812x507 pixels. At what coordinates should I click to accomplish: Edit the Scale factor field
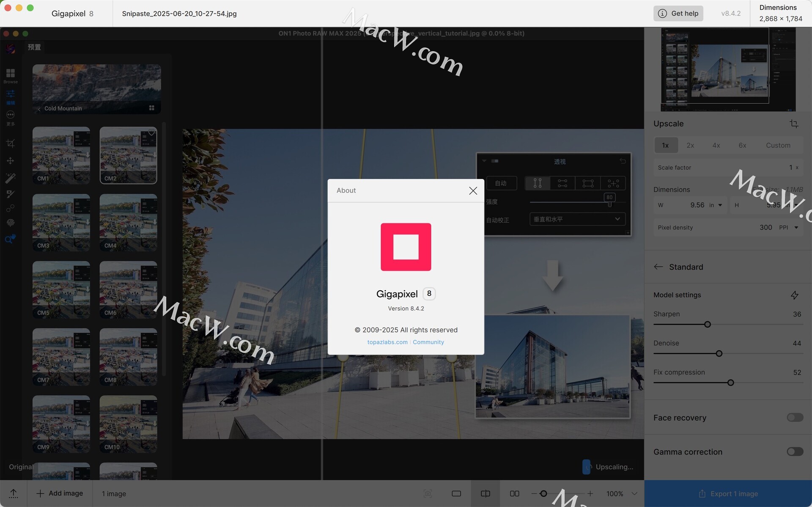728,168
